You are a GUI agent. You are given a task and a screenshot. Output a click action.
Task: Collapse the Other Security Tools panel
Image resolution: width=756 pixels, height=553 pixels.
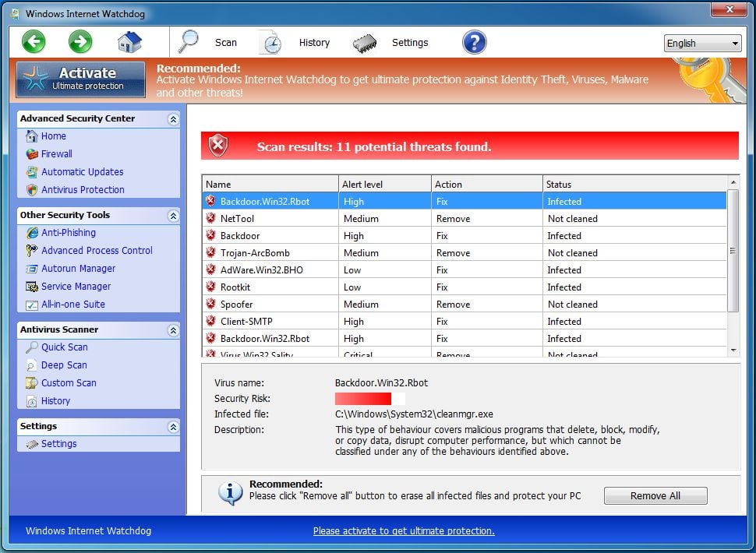[x=173, y=216]
